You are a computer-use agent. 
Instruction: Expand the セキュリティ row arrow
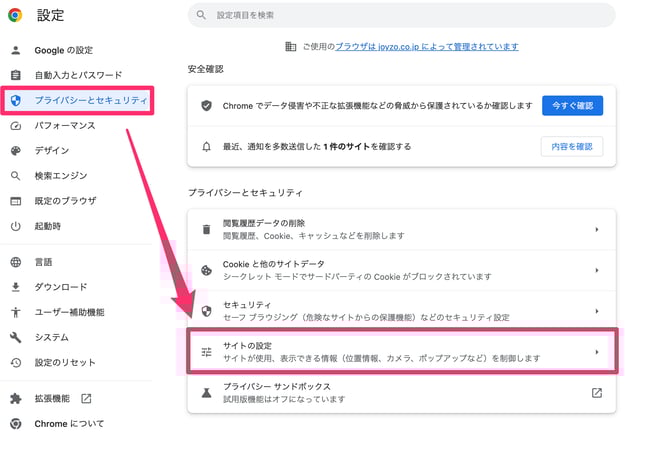click(597, 311)
